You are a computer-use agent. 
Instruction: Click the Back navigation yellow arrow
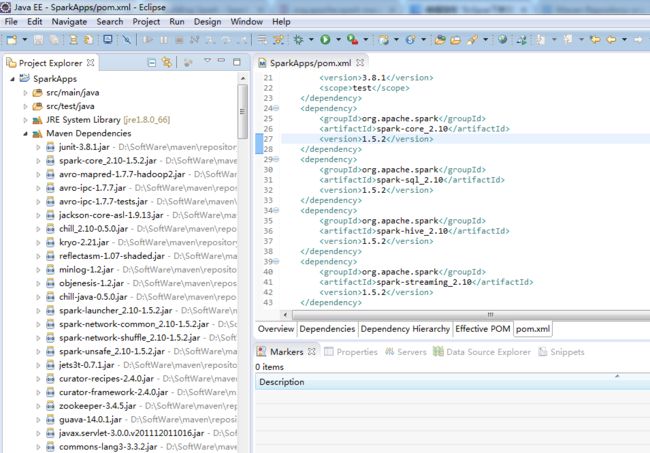[x=611, y=40]
